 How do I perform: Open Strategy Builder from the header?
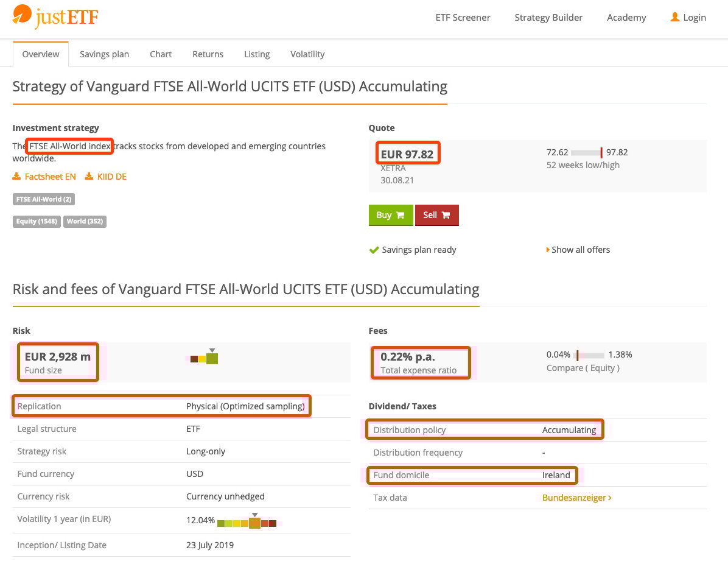click(548, 18)
